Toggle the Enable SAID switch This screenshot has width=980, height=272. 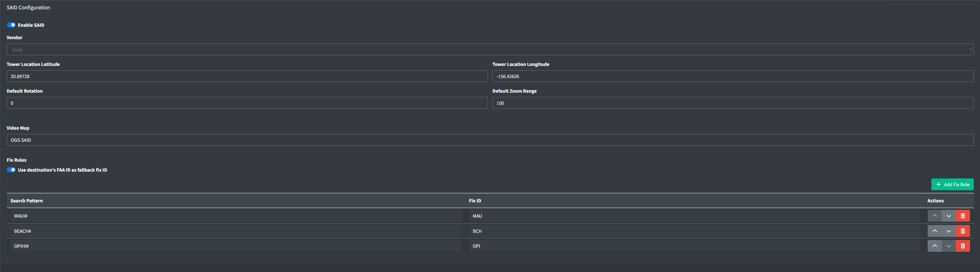click(x=11, y=25)
